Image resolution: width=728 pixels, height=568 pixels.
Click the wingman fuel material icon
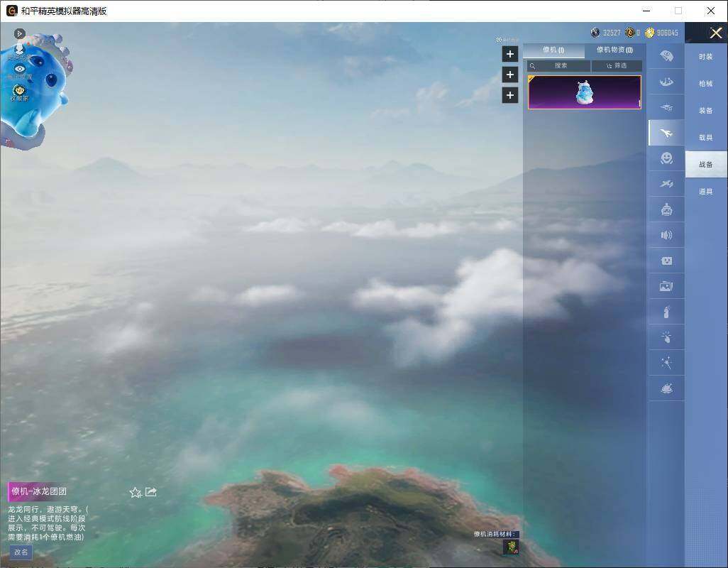[511, 547]
